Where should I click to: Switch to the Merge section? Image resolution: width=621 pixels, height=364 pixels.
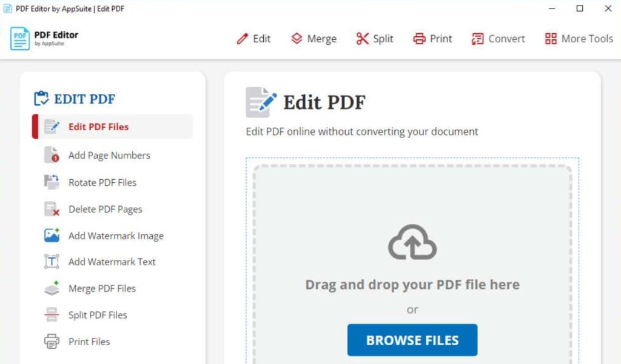[314, 38]
